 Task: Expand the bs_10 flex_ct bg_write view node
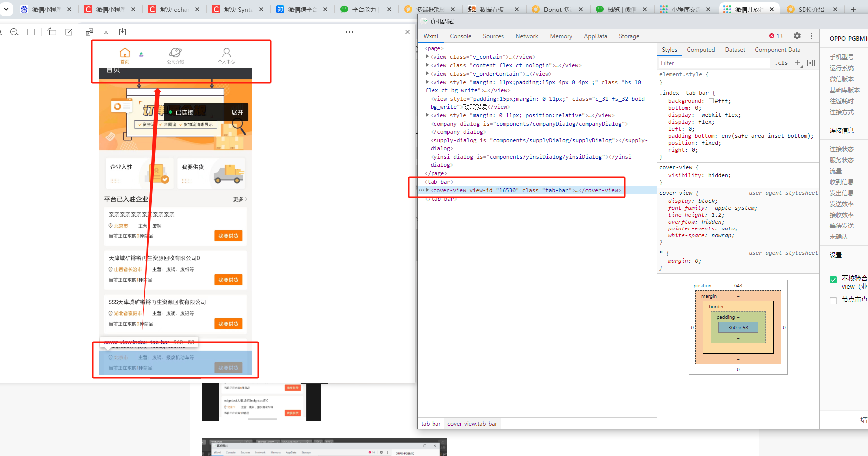point(427,82)
